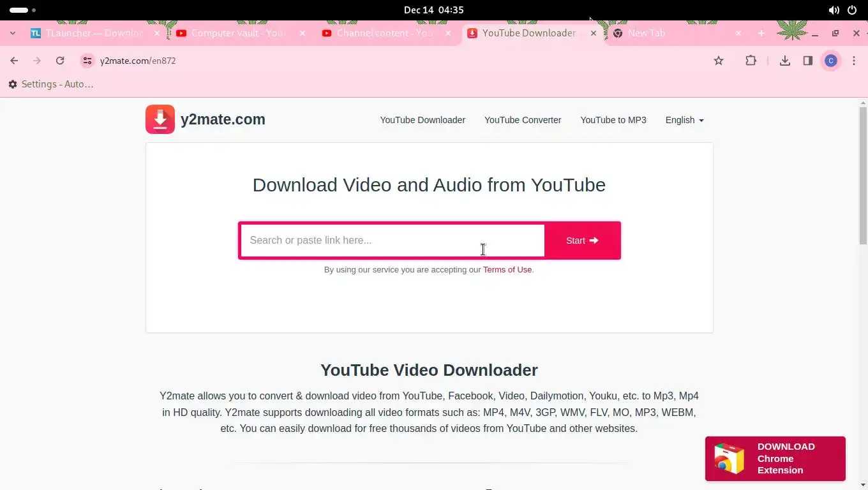Open the Chrome downloads icon
The height and width of the screenshot is (490, 868).
785,61
